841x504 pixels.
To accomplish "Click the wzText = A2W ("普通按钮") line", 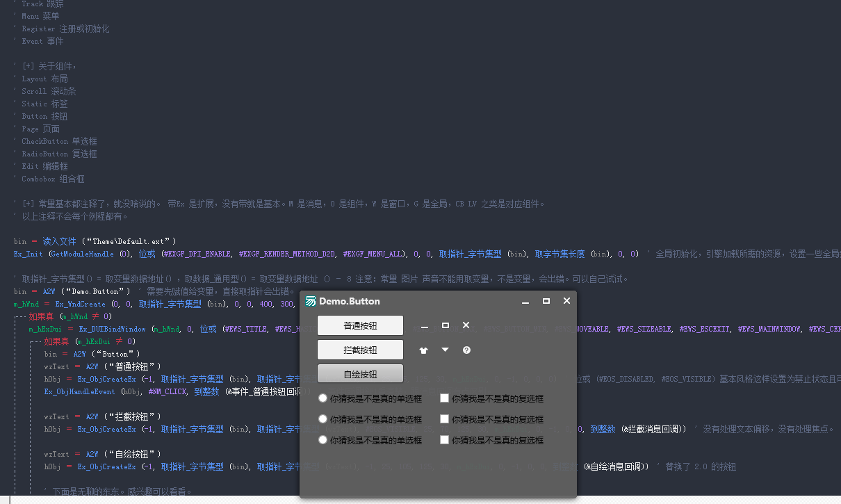I will click(103, 366).
